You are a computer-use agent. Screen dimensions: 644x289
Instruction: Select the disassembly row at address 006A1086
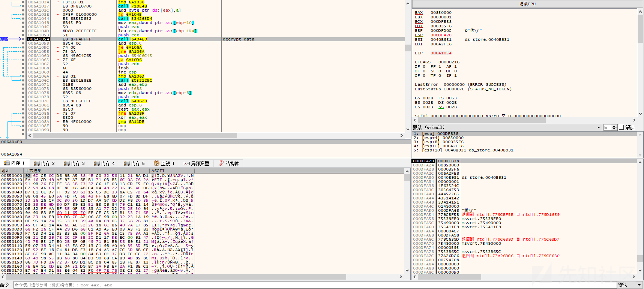click(x=216, y=113)
